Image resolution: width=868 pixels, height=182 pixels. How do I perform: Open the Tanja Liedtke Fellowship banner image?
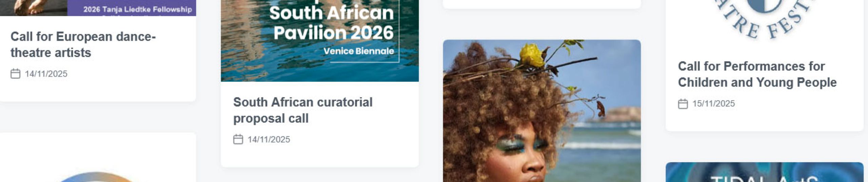[x=98, y=8]
